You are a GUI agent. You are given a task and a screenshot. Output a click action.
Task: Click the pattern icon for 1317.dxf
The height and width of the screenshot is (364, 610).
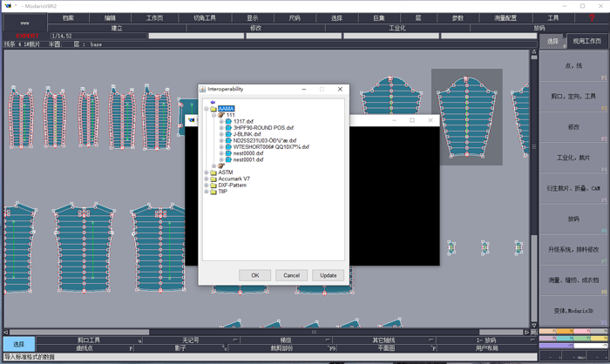click(x=228, y=121)
